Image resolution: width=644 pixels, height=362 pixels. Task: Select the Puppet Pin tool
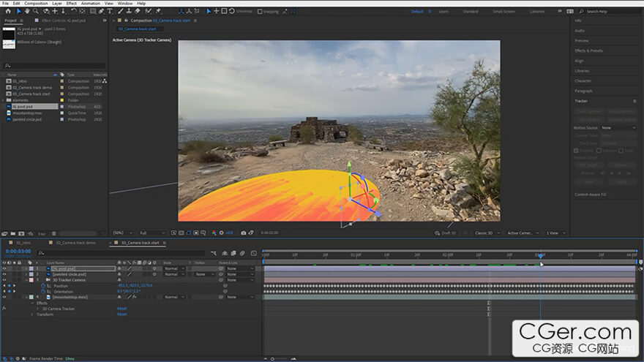(158, 11)
